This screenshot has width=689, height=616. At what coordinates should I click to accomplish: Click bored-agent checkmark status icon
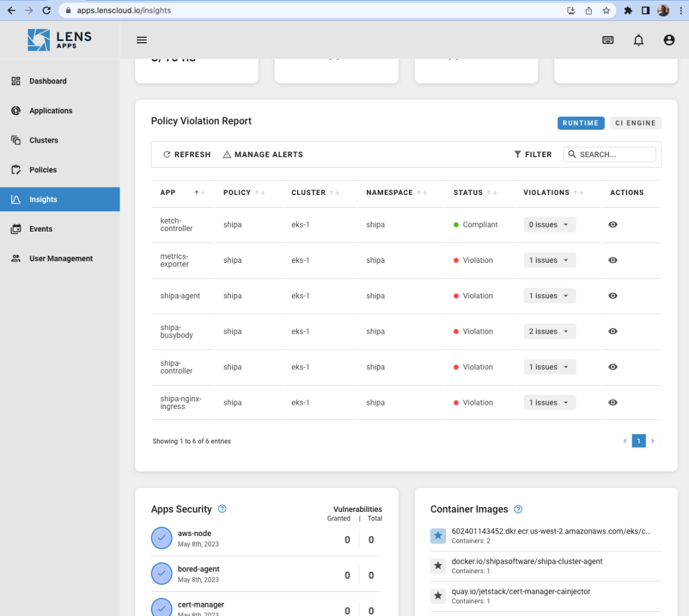[x=162, y=573]
